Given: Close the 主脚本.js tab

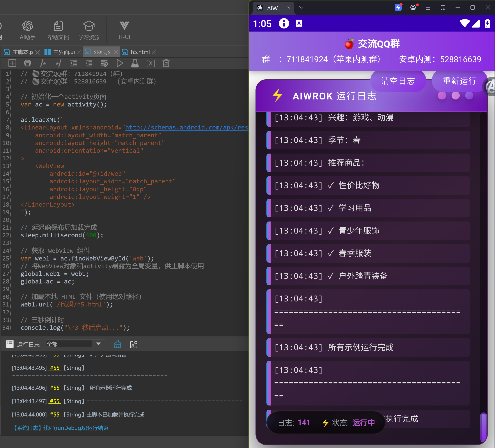Looking at the screenshot, I should coord(37,52).
